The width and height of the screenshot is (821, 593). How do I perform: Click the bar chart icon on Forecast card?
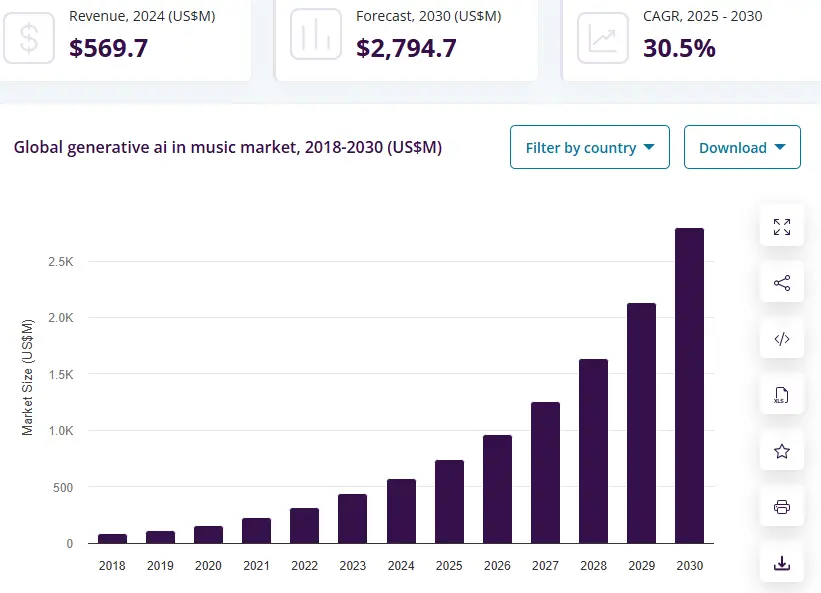tap(314, 36)
